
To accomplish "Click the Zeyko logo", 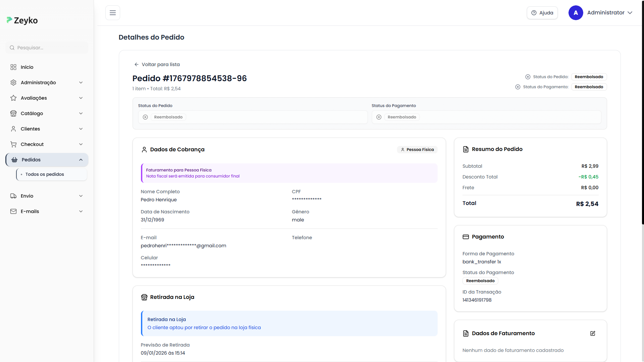I will tap(22, 20).
